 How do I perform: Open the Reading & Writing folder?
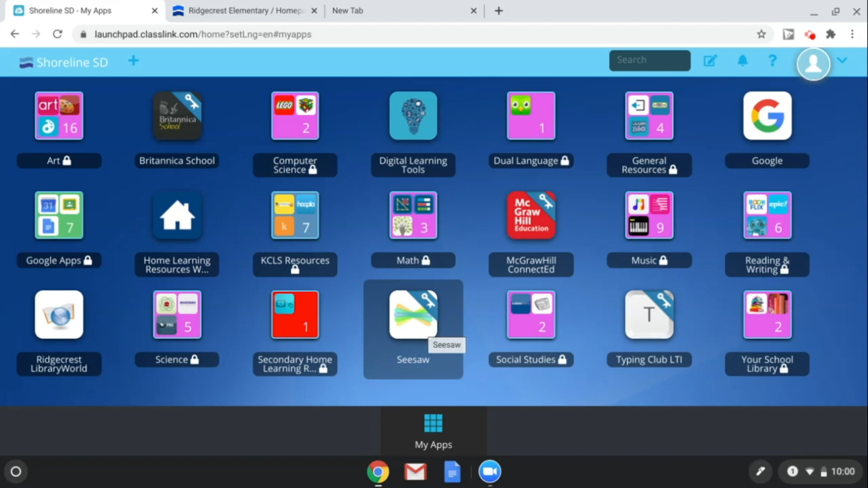coord(767,215)
